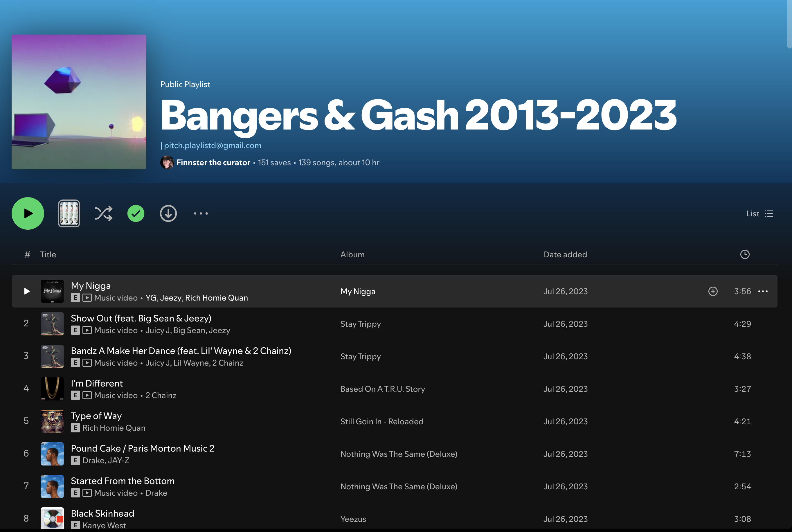
Task: Toggle the green saved-to-library checkmark
Action: (136, 213)
